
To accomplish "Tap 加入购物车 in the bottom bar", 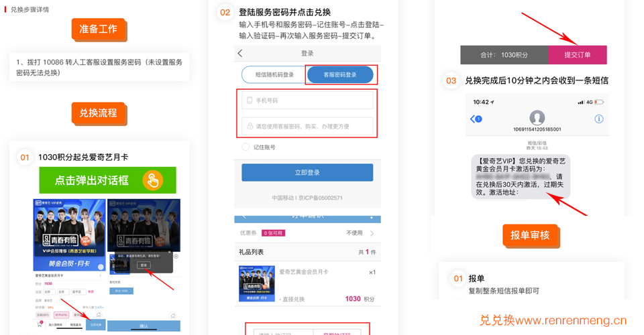I will click(x=56, y=325).
